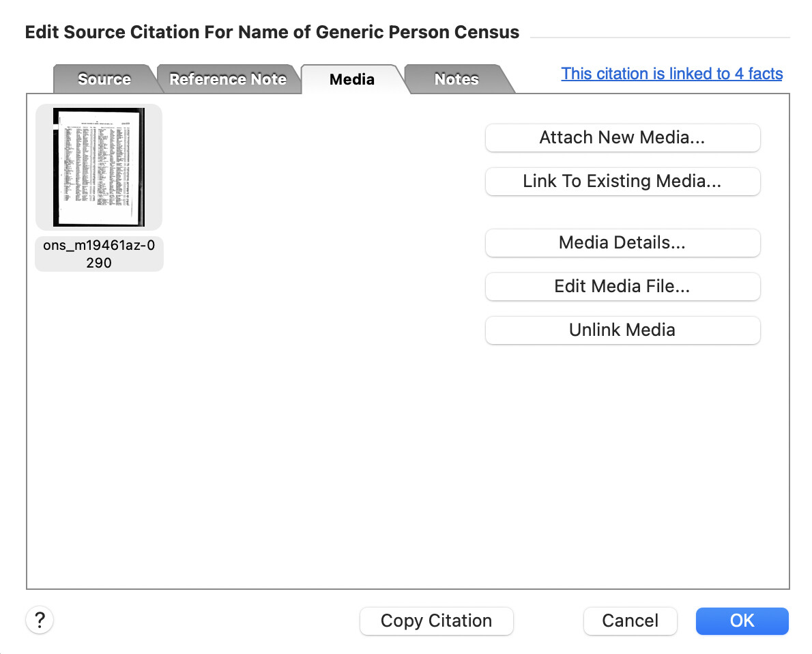The image size is (812, 654).
Task: Click the line right of the dialog title
Action: [x=661, y=38]
